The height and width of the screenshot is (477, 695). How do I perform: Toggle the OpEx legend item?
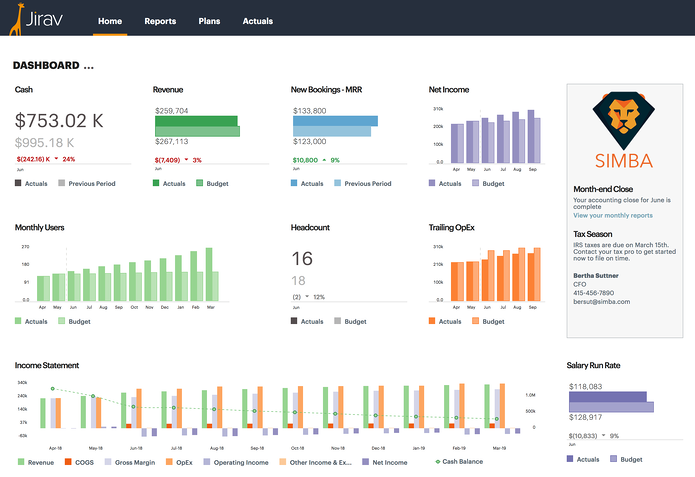point(179,462)
